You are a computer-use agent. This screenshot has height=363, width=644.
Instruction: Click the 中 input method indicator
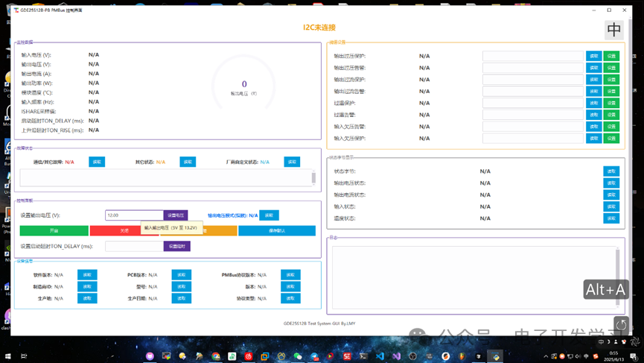coord(613,29)
